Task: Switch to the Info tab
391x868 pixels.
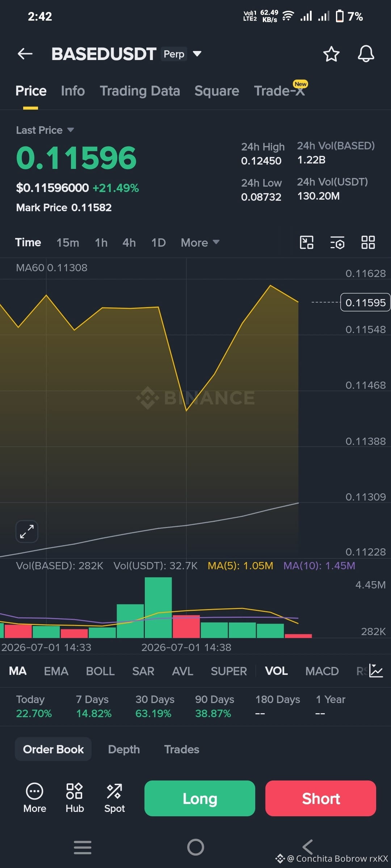Action: tap(73, 91)
